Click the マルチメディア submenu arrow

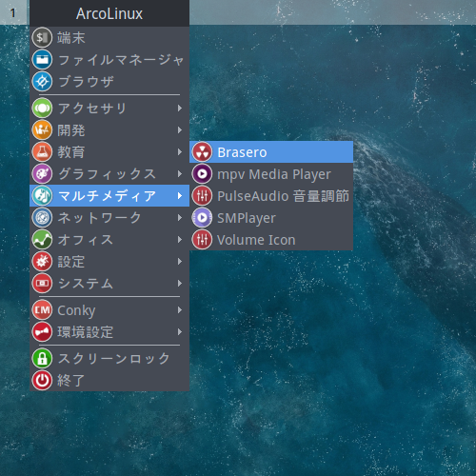[180, 196]
